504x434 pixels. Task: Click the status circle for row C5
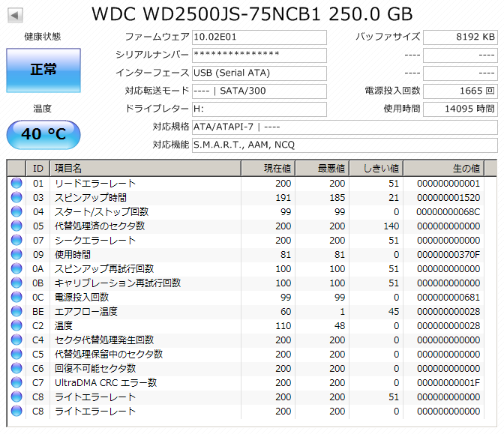click(x=16, y=354)
